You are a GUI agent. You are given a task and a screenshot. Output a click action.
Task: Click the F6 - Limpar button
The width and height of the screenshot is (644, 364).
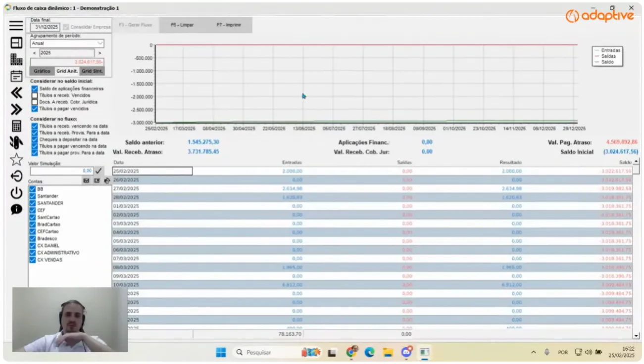pos(182,25)
